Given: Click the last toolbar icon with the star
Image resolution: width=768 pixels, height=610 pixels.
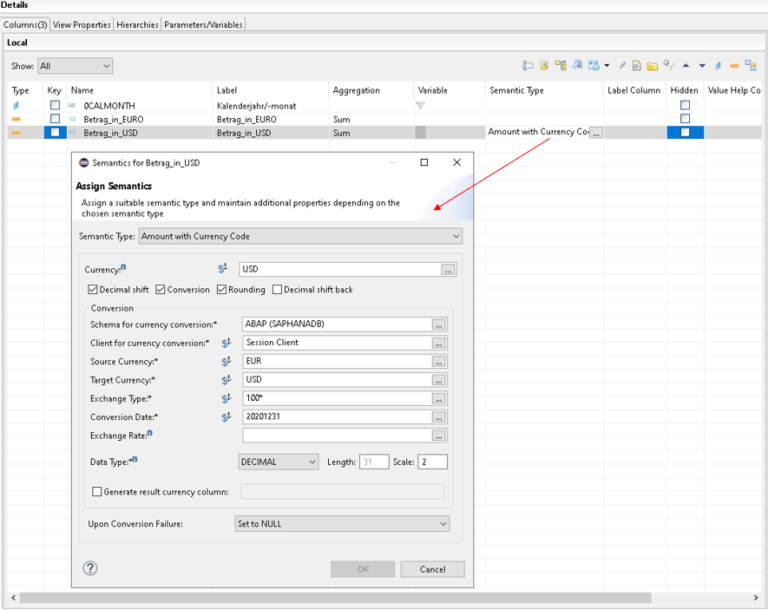Looking at the screenshot, I should point(750,65).
